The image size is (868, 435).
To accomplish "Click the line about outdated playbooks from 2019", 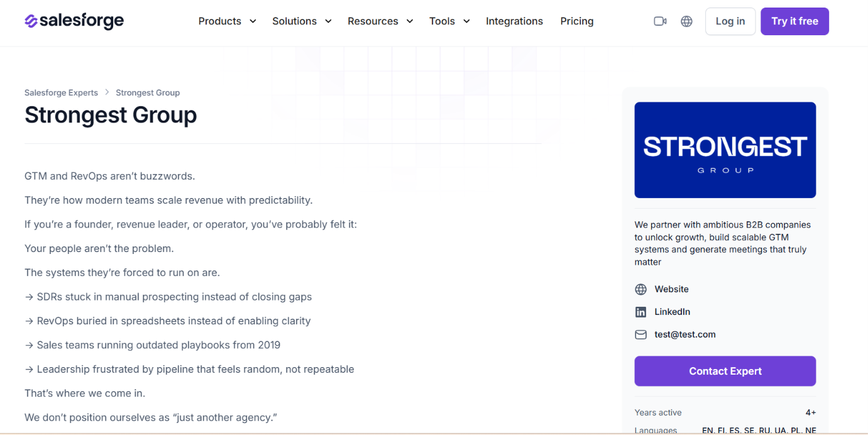I will pyautogui.click(x=153, y=344).
